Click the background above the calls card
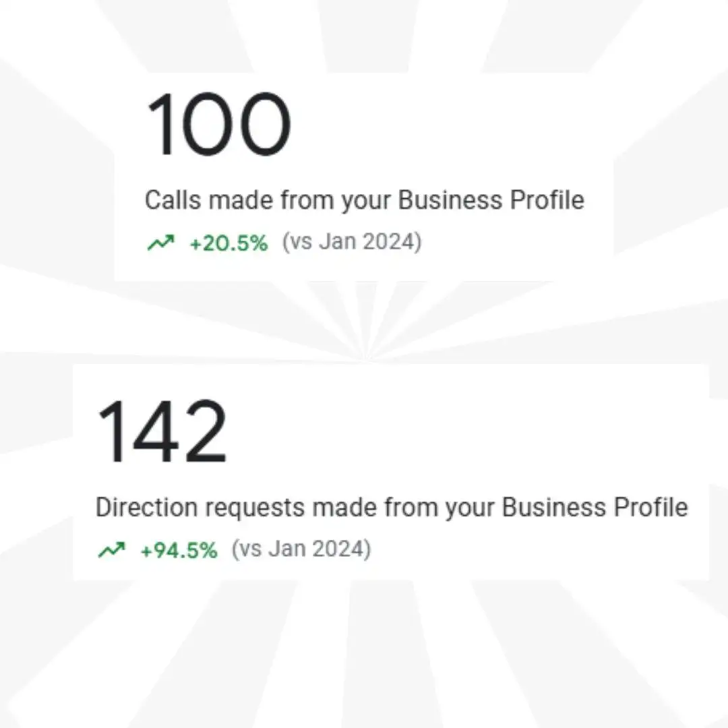Screen dimensions: 728x728 [364, 34]
